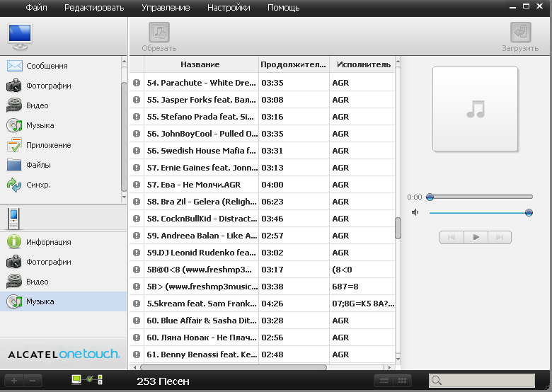This screenshot has height=392, width=552.
Task: Switch to list view in bottom bar
Action: click(382, 381)
